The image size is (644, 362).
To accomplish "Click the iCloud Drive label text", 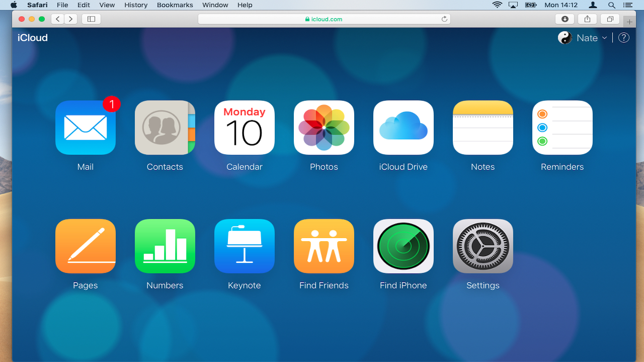I will pos(404,167).
